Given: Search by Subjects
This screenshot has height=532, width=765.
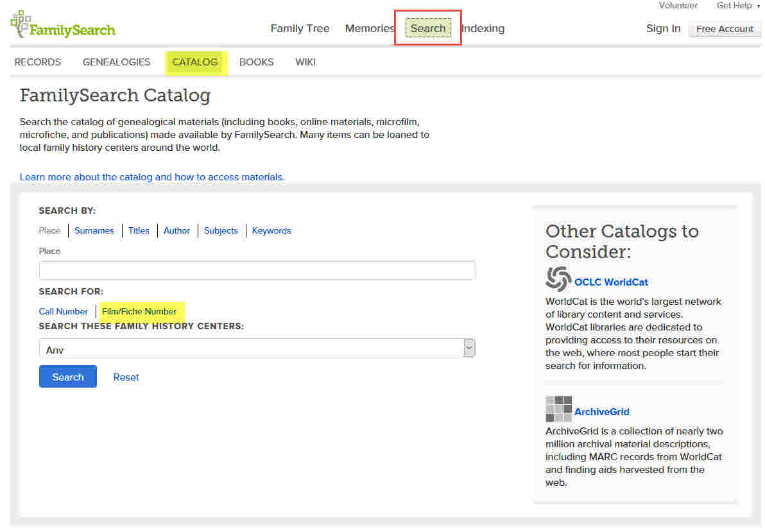Looking at the screenshot, I should click(x=221, y=230).
